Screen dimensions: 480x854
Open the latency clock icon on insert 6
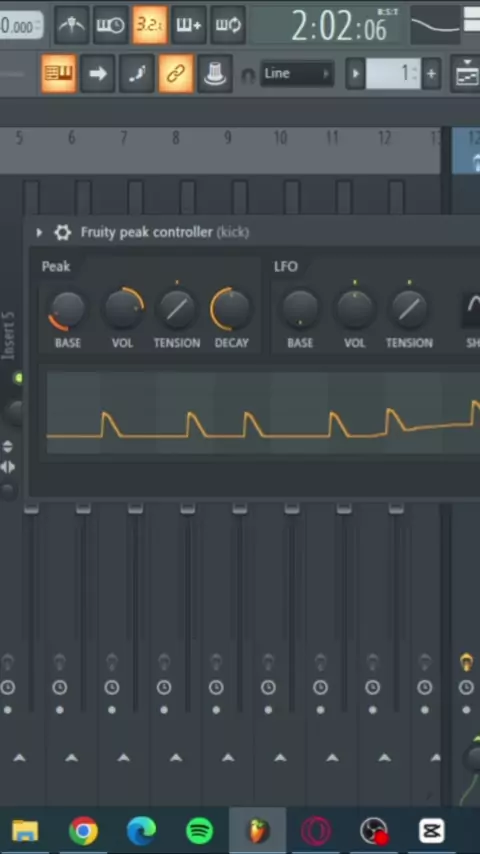coord(59,688)
